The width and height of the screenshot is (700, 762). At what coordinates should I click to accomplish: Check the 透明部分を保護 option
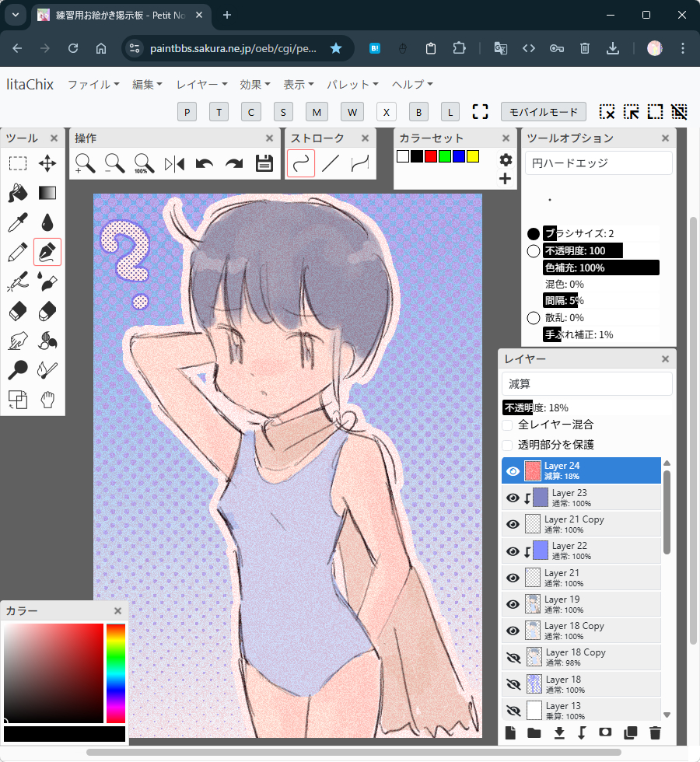pyautogui.click(x=507, y=445)
